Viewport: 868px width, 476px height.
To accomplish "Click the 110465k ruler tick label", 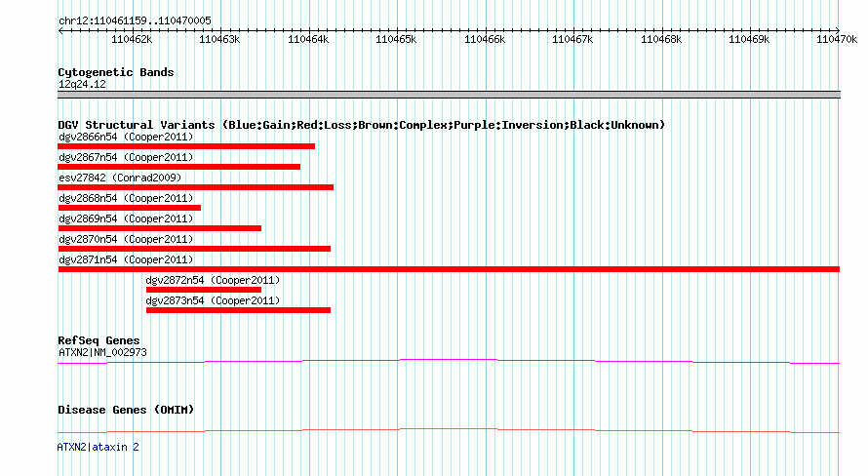I will [x=396, y=39].
